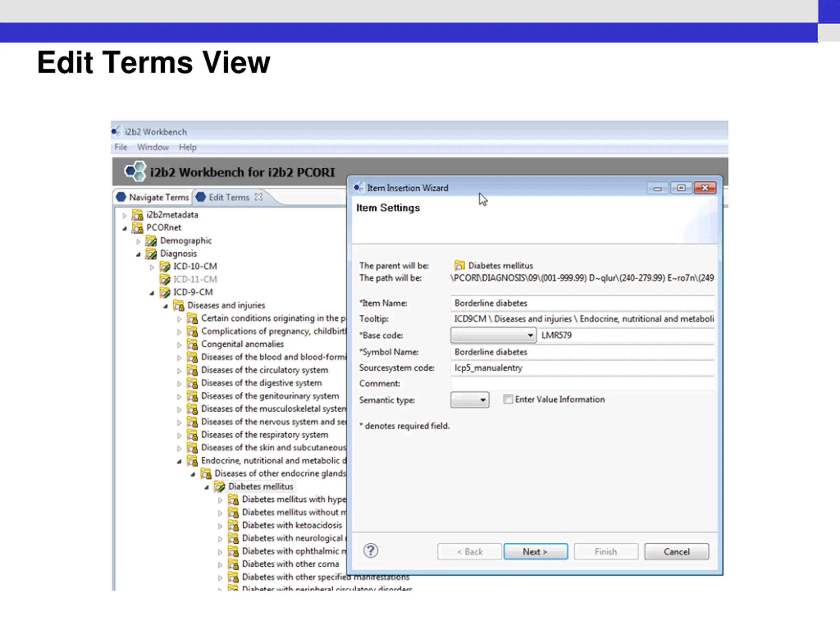Switch to the Edit Terms tab
This screenshot has height=630, width=840.
(229, 197)
